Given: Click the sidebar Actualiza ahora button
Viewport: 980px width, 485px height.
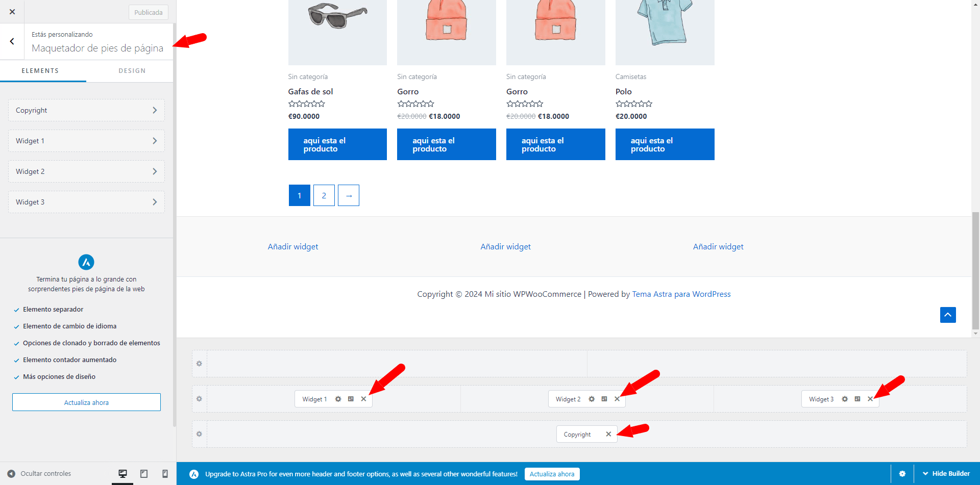Looking at the screenshot, I should (x=86, y=402).
